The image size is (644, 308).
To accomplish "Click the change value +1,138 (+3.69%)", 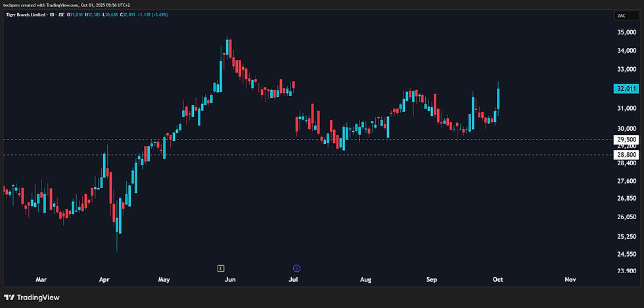I will coord(152,14).
